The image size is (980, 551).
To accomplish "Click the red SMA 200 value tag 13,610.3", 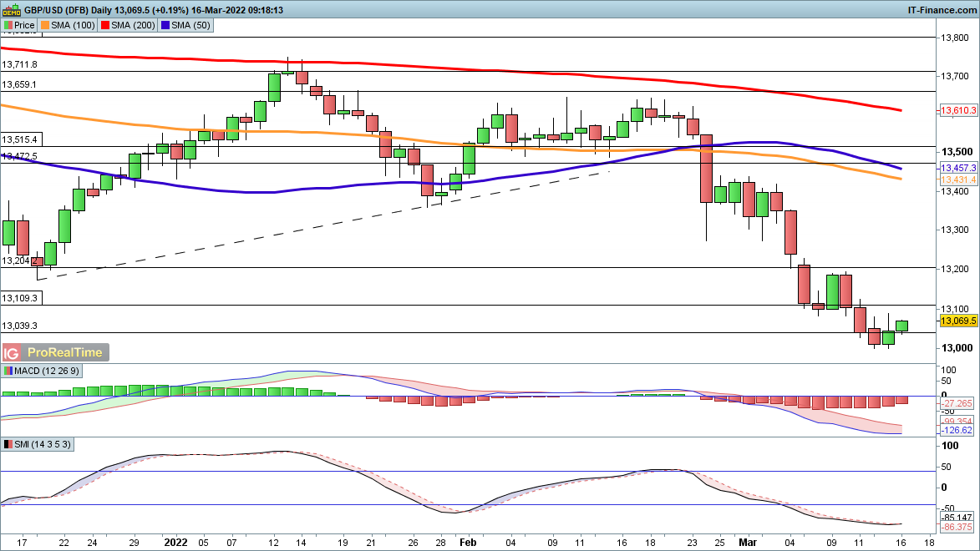I will pyautogui.click(x=958, y=110).
